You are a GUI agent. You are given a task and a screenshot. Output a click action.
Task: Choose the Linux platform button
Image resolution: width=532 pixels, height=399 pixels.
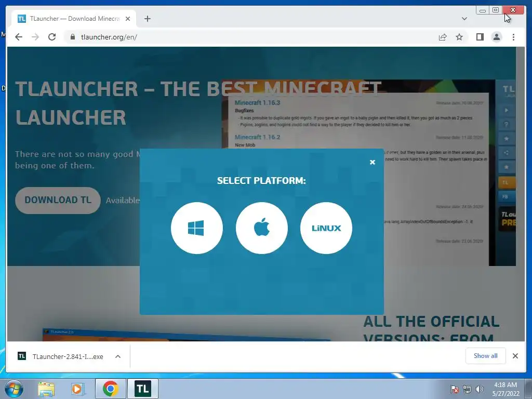pos(326,228)
